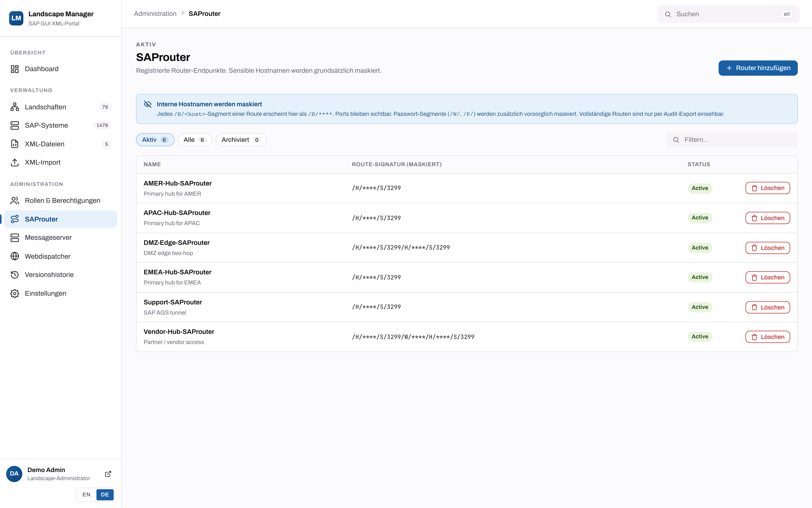Select the Archiviert filter tab
The width and height of the screenshot is (812, 508).
point(241,140)
